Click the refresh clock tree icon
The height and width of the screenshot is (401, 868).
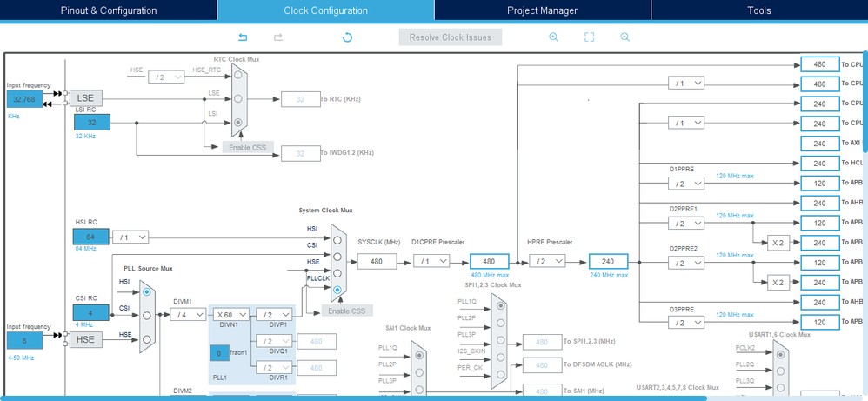[347, 37]
